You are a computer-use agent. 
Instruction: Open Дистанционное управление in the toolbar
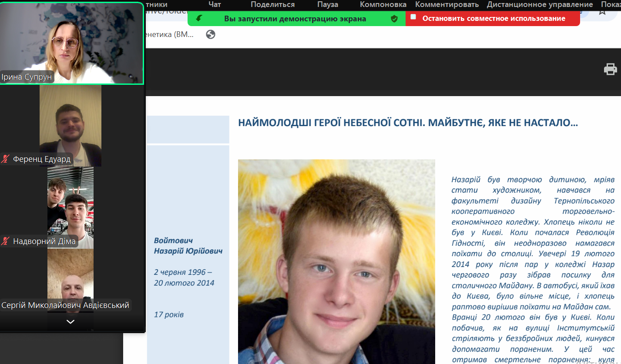coord(540,4)
